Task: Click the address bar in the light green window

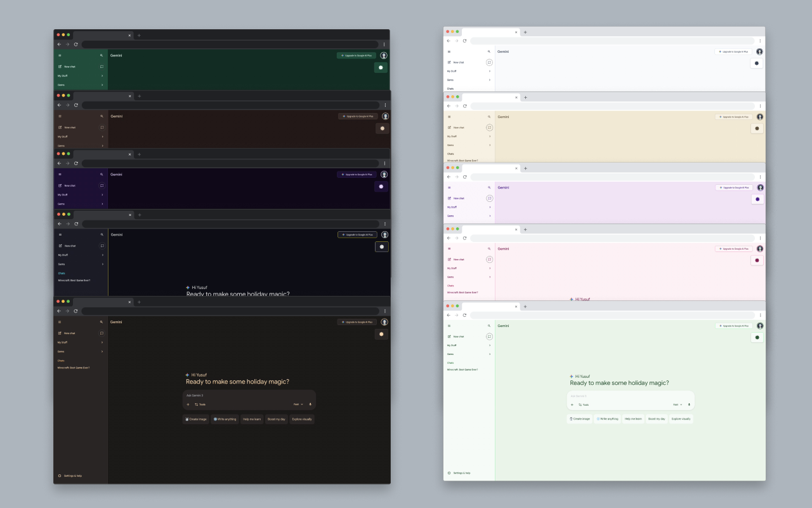Action: pyautogui.click(x=612, y=316)
